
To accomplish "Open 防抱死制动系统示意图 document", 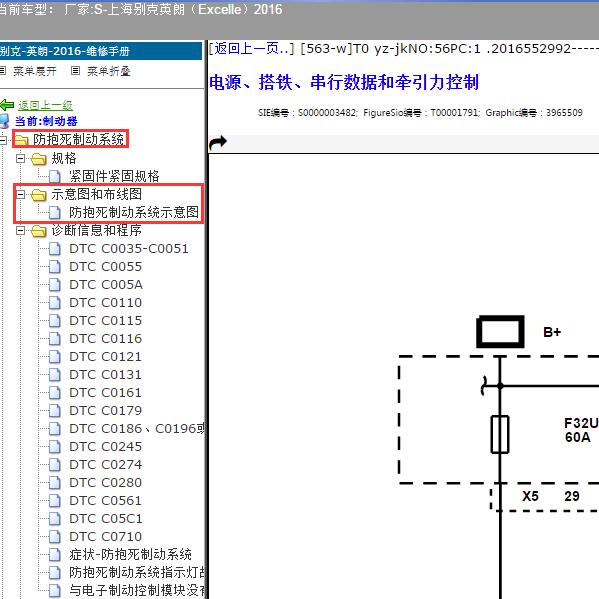I will 134,212.
